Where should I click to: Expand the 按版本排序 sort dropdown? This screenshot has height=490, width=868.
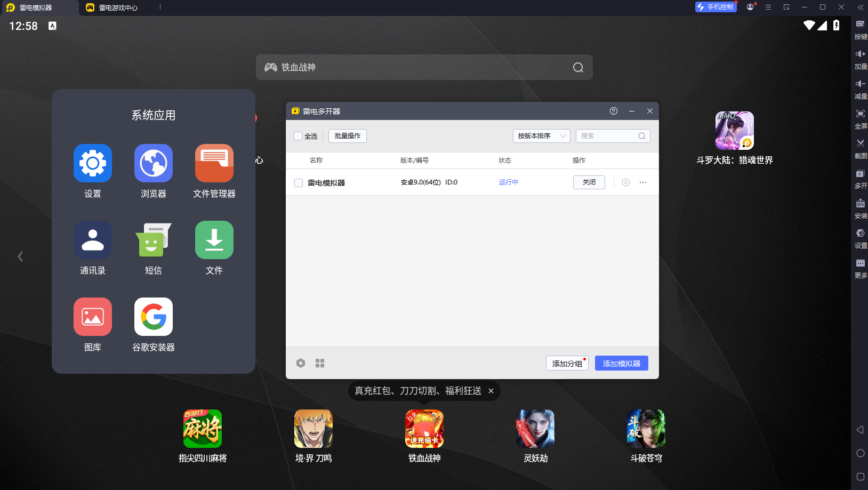tap(541, 136)
